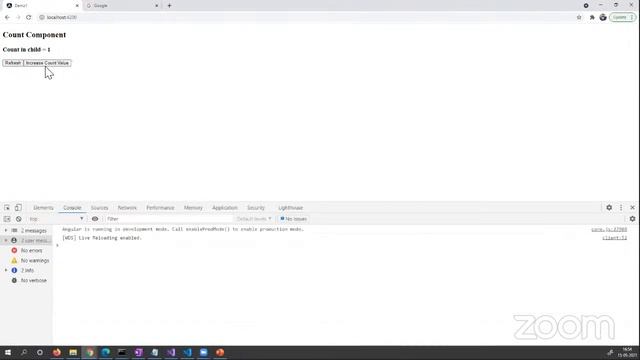Click the taskbar clock

coord(627,352)
